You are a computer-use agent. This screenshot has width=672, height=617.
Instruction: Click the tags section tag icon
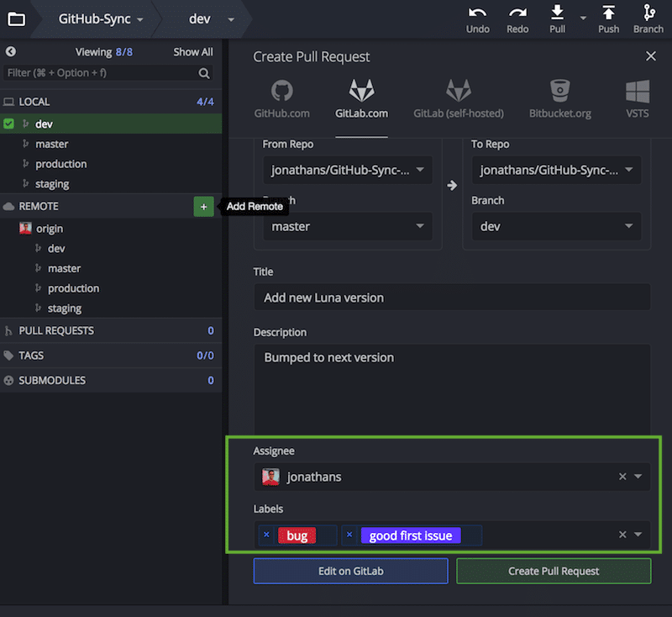tap(8, 356)
